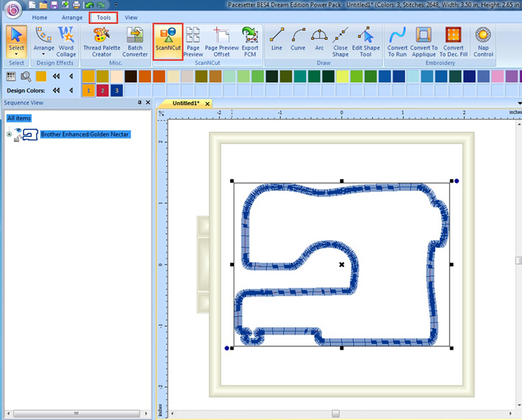Click the canvas horizontal scrollbar thumb

coord(335,413)
